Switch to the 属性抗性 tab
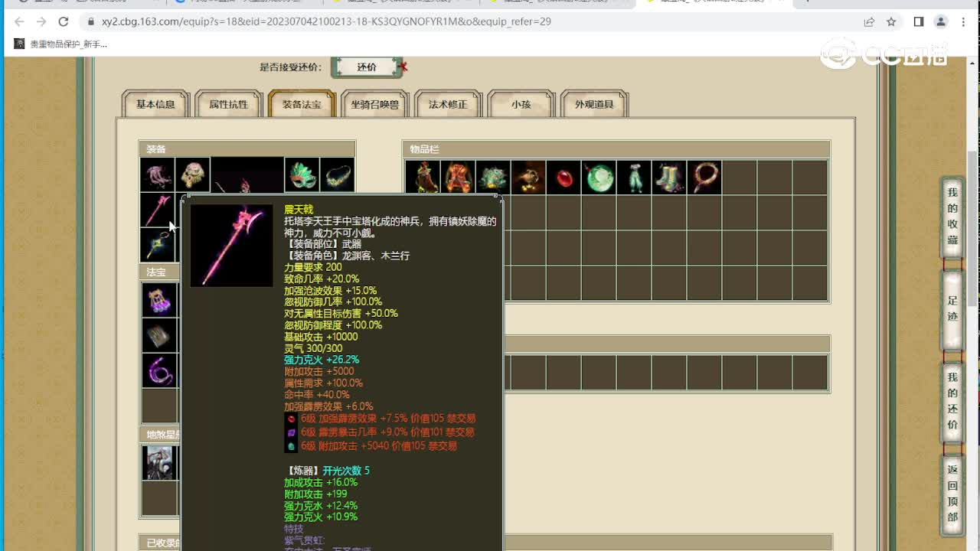Image resolution: width=980 pixels, height=551 pixels. point(229,104)
